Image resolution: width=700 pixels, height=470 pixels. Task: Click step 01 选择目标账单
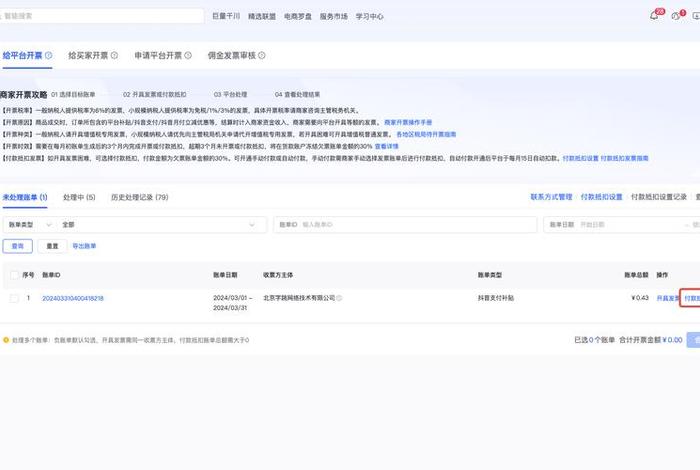[73, 95]
